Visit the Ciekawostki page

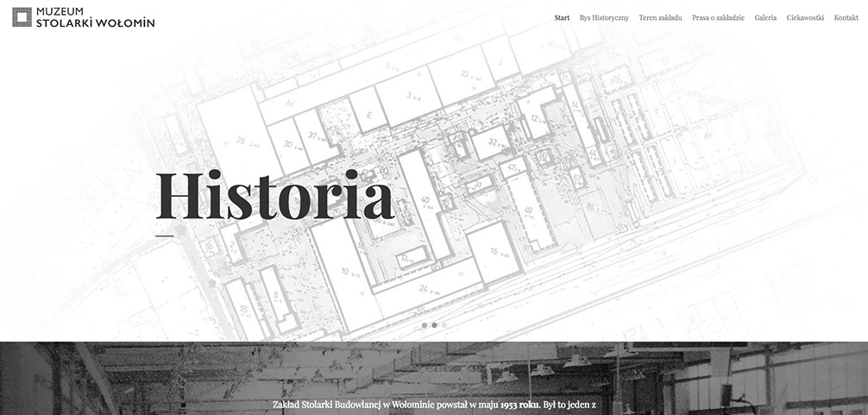(805, 18)
